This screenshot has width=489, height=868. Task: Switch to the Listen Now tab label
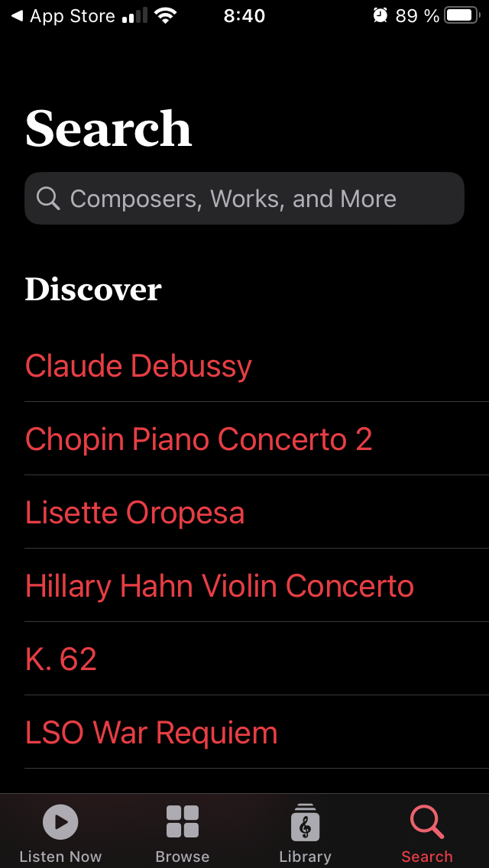60,857
